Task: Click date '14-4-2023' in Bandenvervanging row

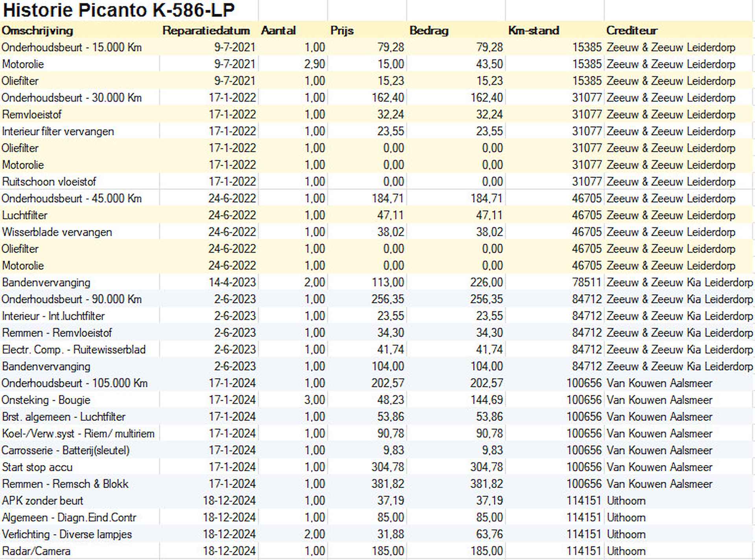Action: (x=232, y=283)
